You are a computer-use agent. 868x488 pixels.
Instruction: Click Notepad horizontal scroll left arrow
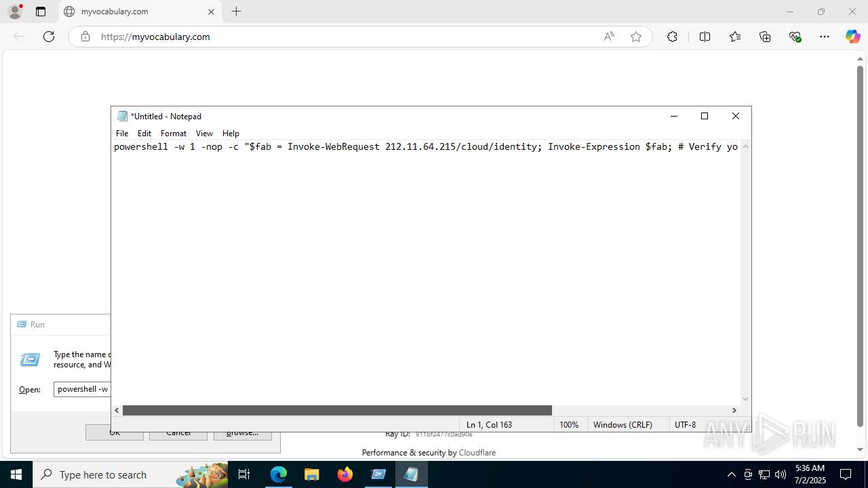point(117,410)
